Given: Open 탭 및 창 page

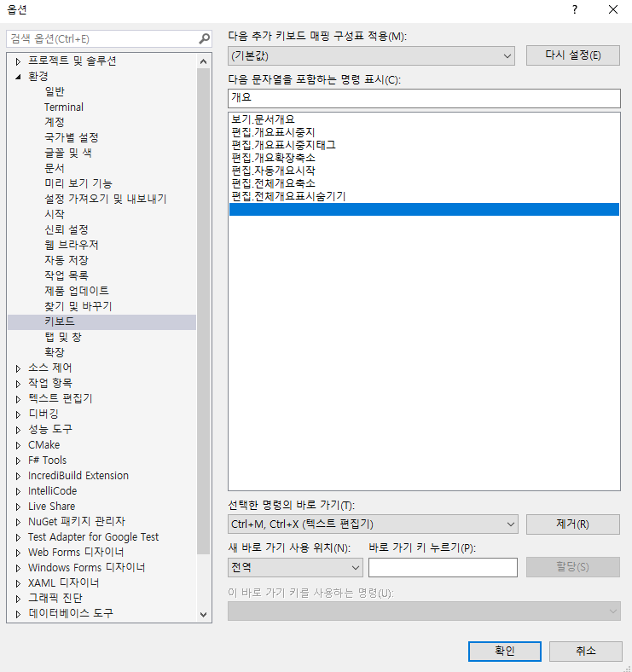Looking at the screenshot, I should pos(62,338).
